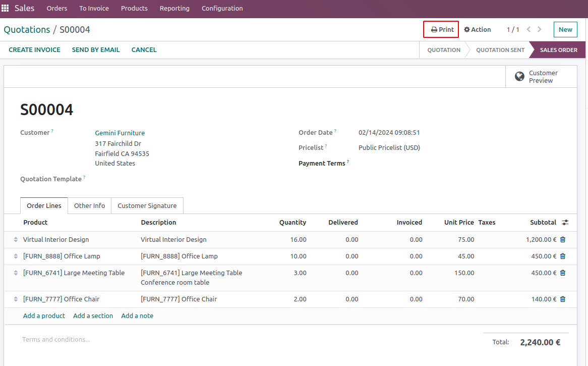Delete the Office Lamp order line

click(563, 256)
